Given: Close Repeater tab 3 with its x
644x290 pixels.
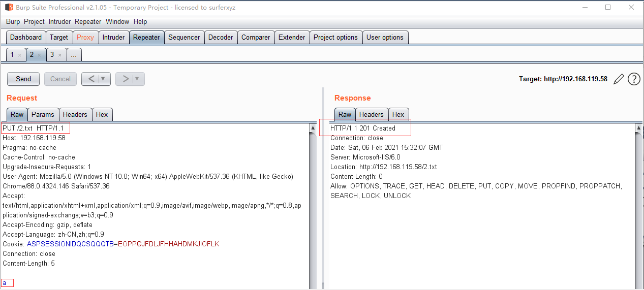Looking at the screenshot, I should tap(59, 55).
